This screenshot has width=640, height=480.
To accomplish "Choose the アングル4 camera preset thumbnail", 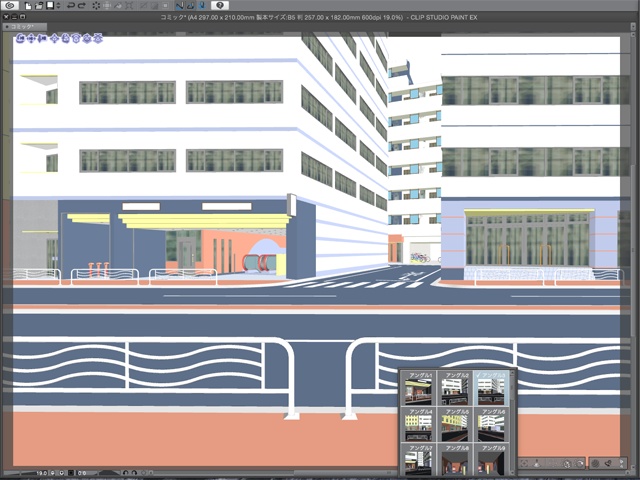I will click(418, 424).
